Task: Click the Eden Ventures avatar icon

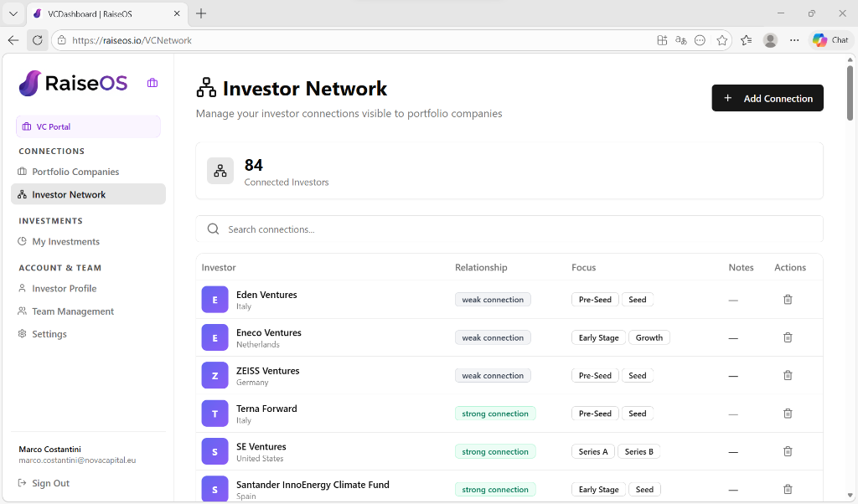Action: (x=214, y=300)
